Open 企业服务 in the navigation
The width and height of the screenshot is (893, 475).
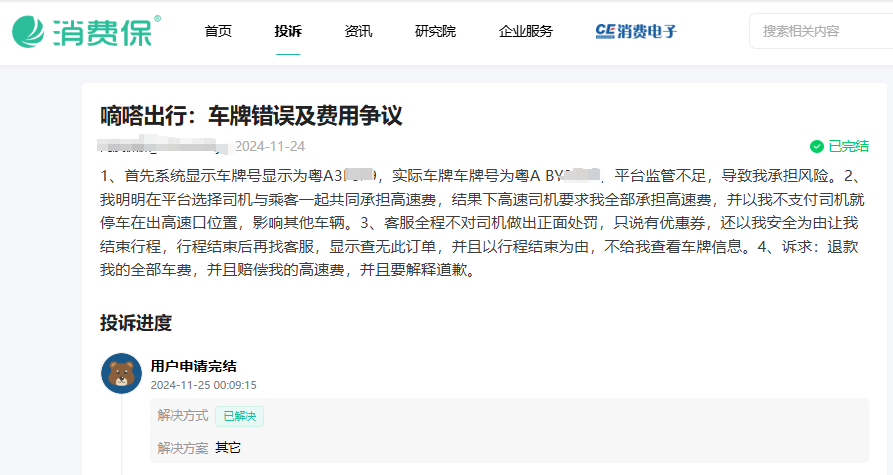pos(526,31)
